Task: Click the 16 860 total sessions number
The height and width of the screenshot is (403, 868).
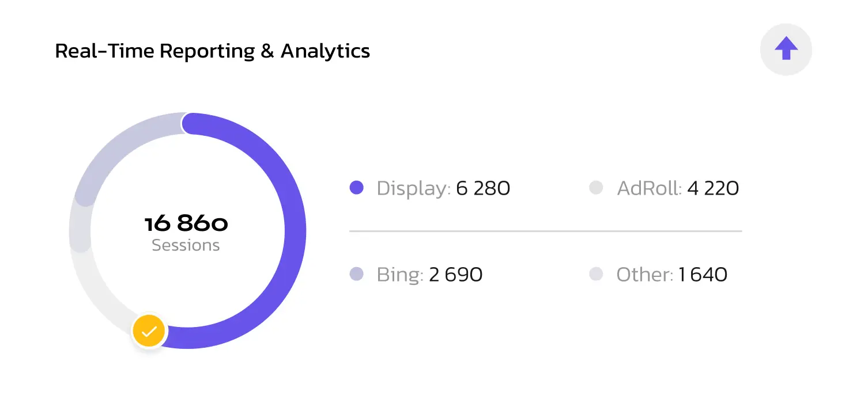Action: click(x=186, y=223)
